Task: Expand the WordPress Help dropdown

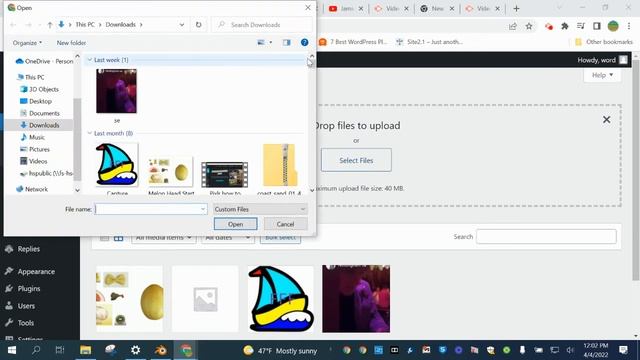Action: (602, 75)
